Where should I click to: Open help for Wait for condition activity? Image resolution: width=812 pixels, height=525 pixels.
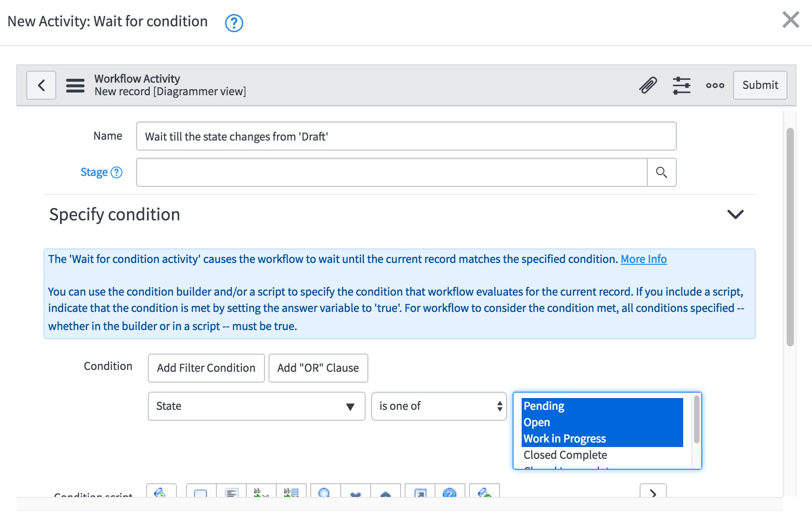click(x=234, y=23)
